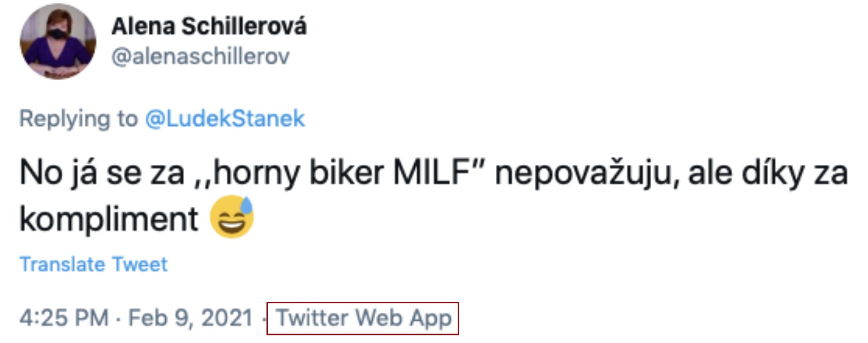This screenshot has width=868, height=343.
Task: Open the @alenaschillerov handle
Action: 200,56
